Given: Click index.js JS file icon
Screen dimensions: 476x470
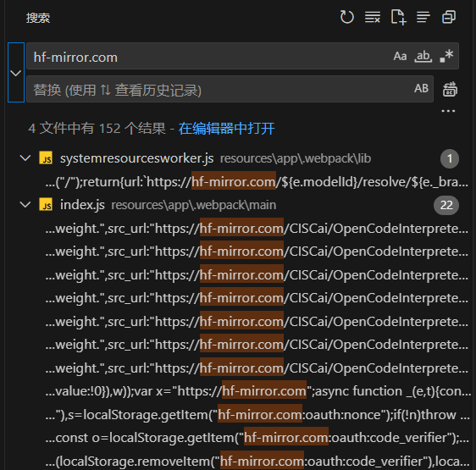Looking at the screenshot, I should [x=46, y=205].
